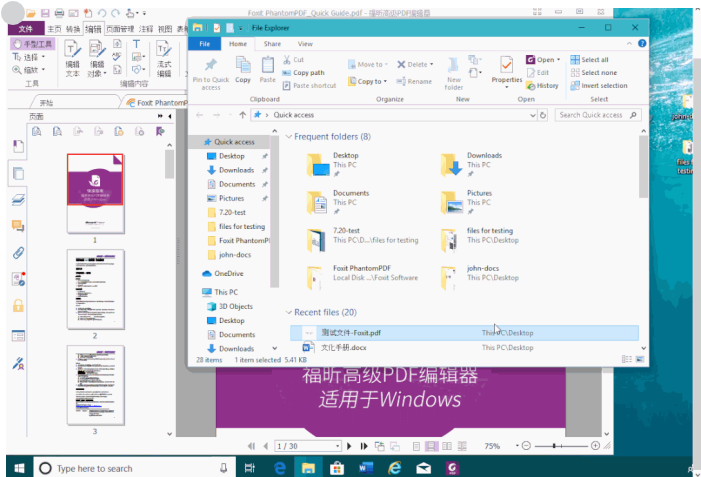
Task: Open the File tab in File Explorer
Action: coord(204,44)
